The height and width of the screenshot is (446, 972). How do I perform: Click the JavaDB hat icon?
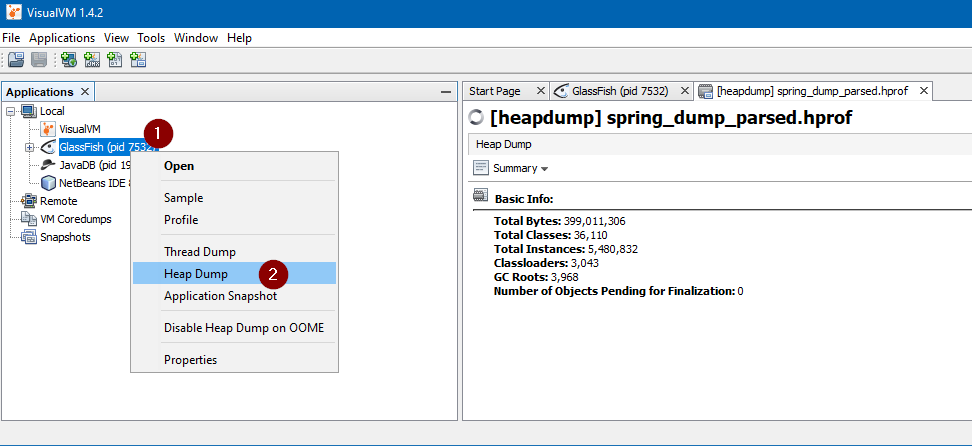[x=48, y=166]
